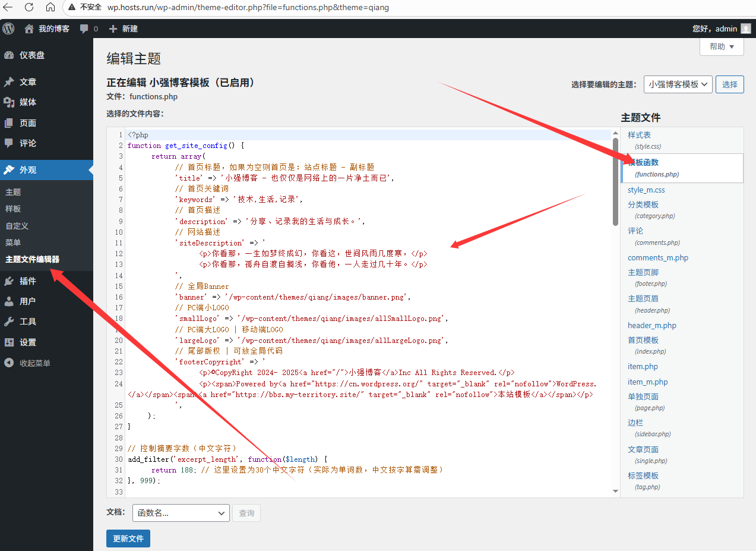
Task: Click the WordPress logo icon
Action: [8, 29]
